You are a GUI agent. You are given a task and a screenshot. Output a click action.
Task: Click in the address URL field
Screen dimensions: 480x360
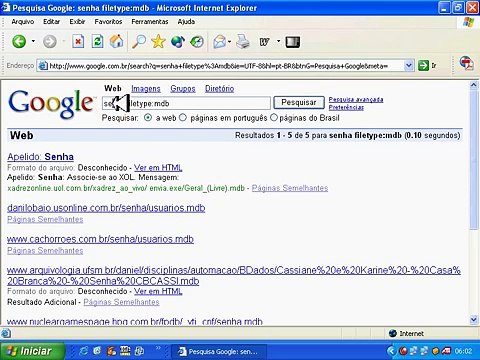[x=225, y=66]
